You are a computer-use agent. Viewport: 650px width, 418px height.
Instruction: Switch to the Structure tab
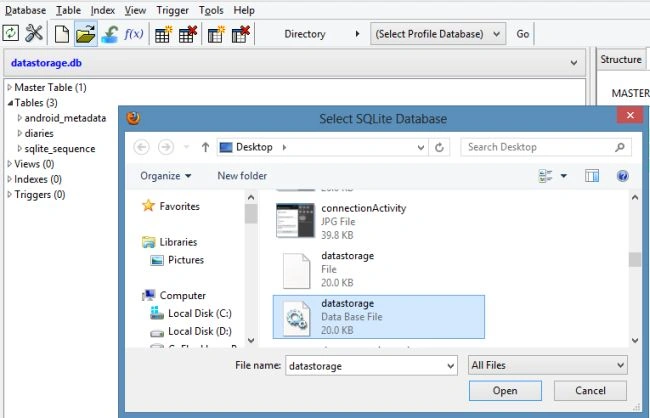621,60
